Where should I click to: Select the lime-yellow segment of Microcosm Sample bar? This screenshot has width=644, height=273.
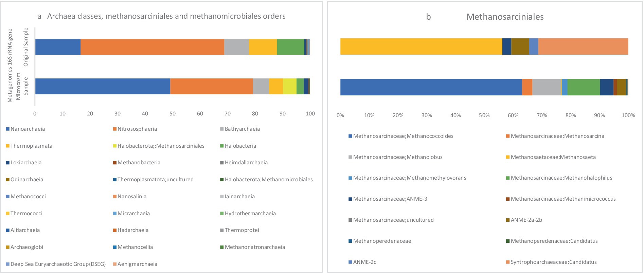coord(290,86)
